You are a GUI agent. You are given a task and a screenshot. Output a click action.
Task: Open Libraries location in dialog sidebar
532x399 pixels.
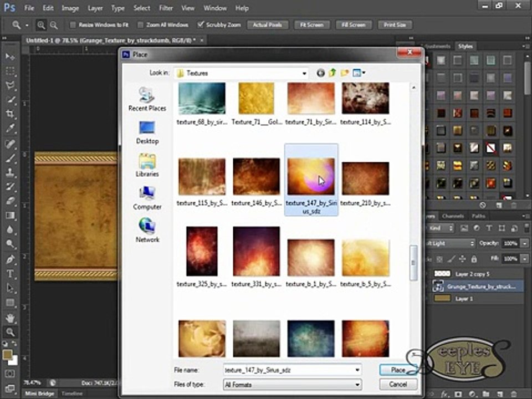[147, 165]
